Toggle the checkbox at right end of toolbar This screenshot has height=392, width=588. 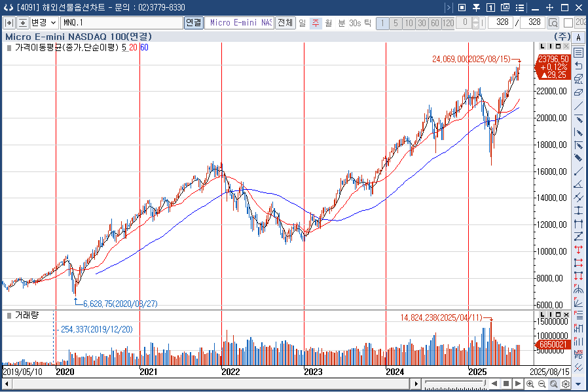[x=568, y=23]
